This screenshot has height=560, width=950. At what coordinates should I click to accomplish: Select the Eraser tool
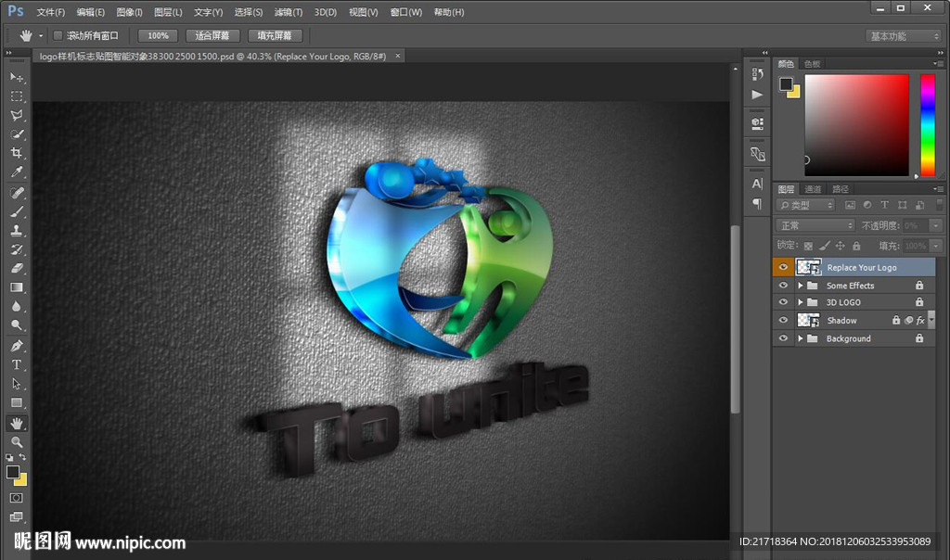tap(17, 268)
